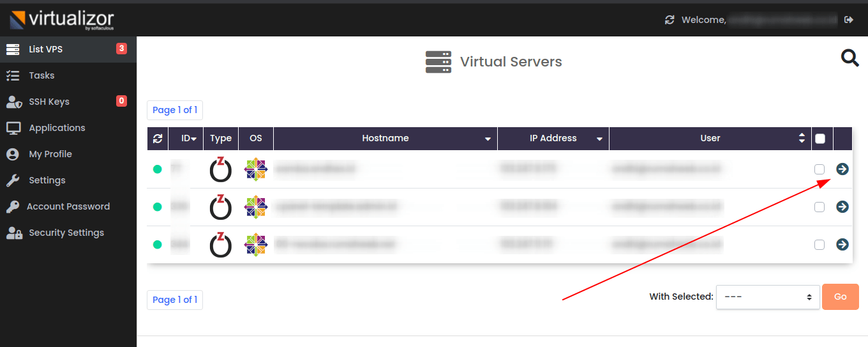Click the List VPS server icon
The image size is (868, 347).
(13, 49)
